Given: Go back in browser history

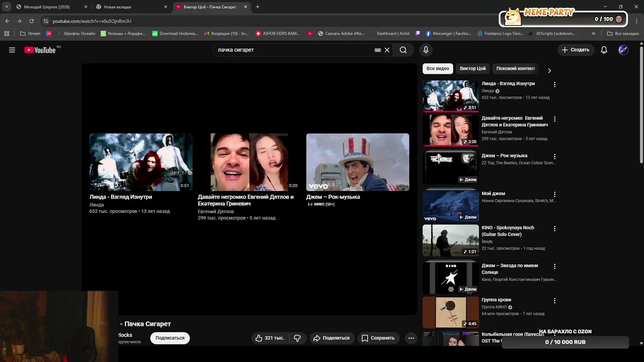Looking at the screenshot, I should point(7,21).
